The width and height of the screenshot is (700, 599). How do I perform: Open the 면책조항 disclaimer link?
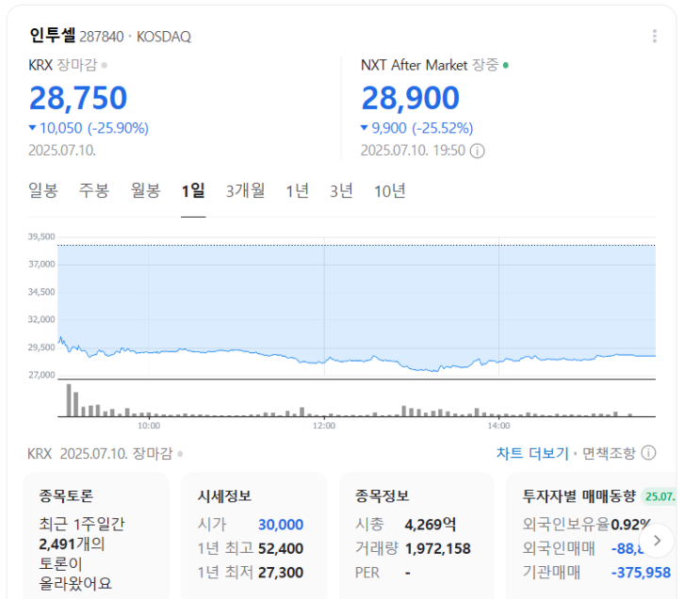pyautogui.click(x=609, y=454)
